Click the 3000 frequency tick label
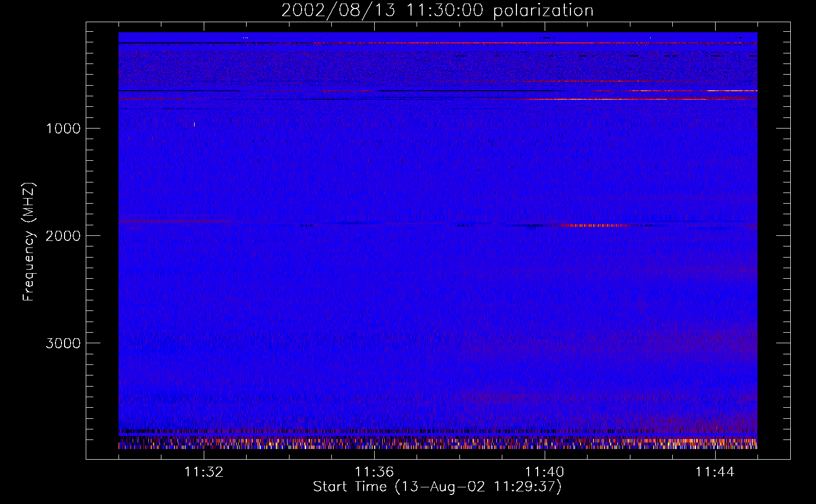 (x=63, y=343)
